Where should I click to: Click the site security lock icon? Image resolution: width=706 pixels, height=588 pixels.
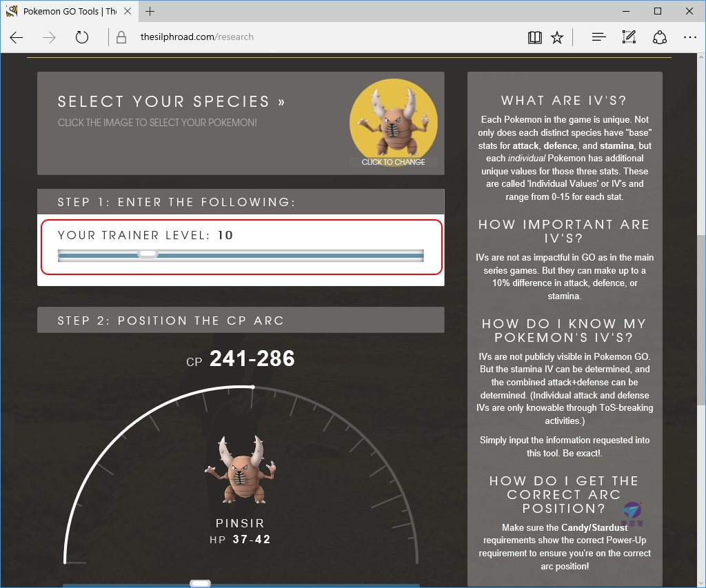click(x=121, y=37)
